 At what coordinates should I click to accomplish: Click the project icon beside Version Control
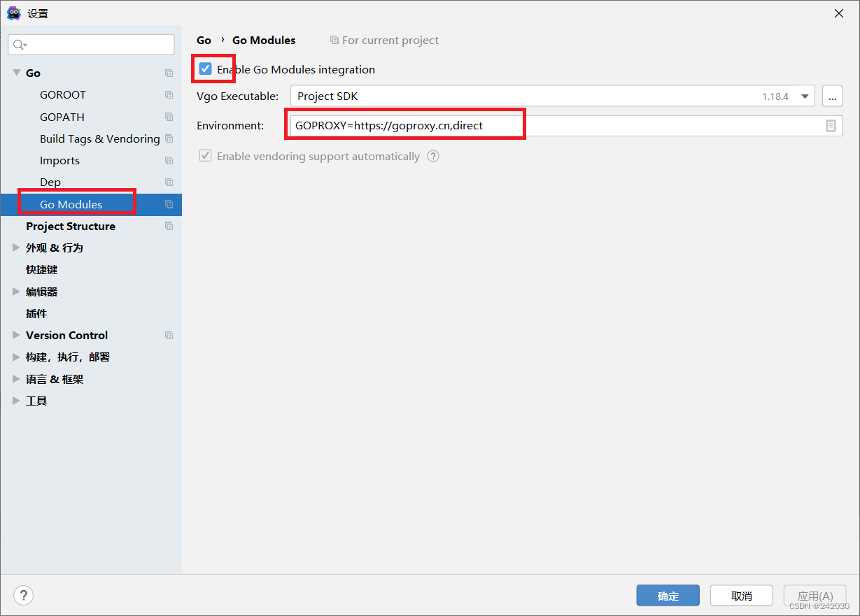[x=169, y=335]
